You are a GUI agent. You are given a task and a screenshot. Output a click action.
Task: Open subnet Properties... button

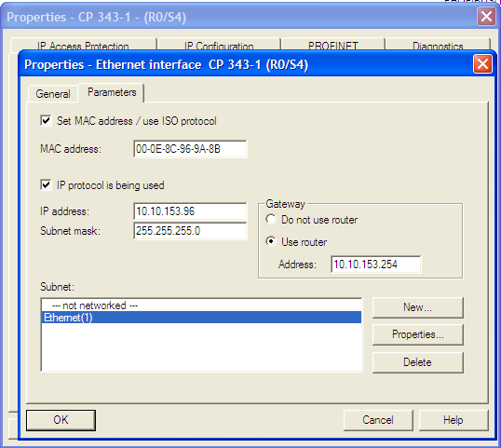(417, 334)
